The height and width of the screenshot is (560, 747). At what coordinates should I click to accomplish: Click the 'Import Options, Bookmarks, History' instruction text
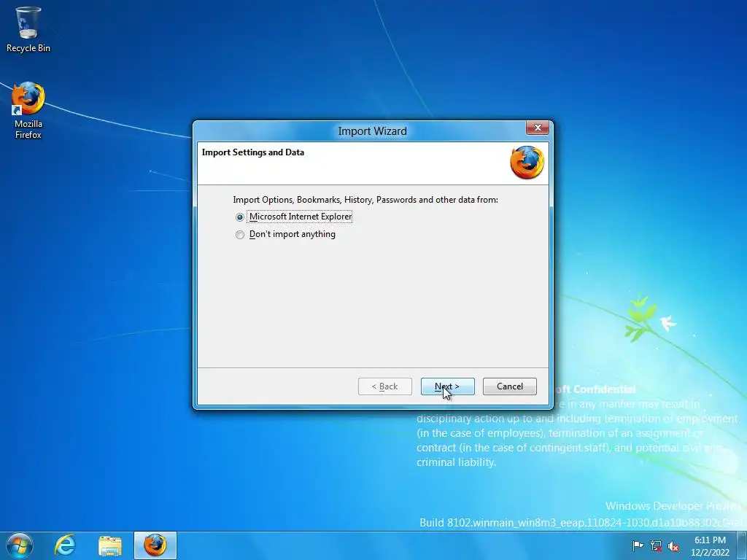click(x=365, y=200)
